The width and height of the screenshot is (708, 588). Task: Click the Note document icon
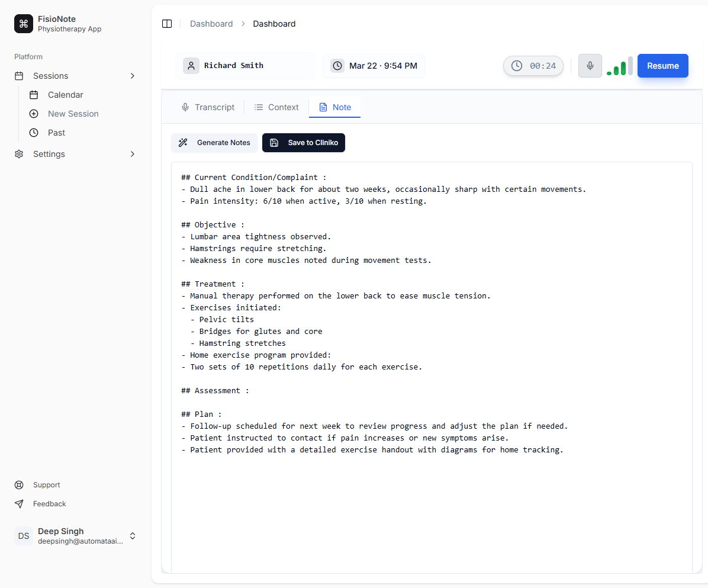pos(323,107)
